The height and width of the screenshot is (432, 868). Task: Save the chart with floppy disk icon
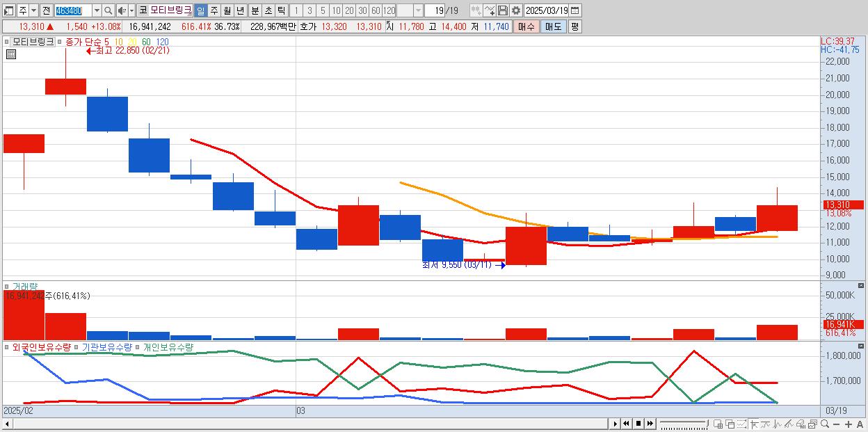coord(502,10)
